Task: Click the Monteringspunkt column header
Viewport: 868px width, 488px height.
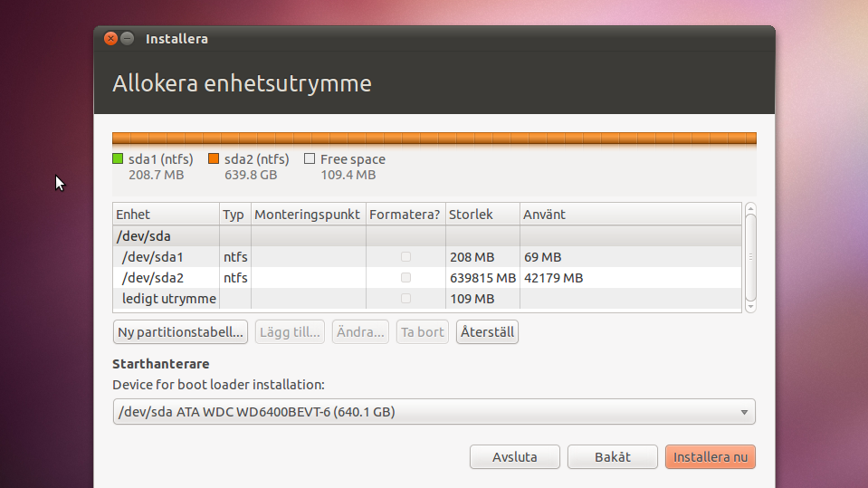Action: pos(309,215)
